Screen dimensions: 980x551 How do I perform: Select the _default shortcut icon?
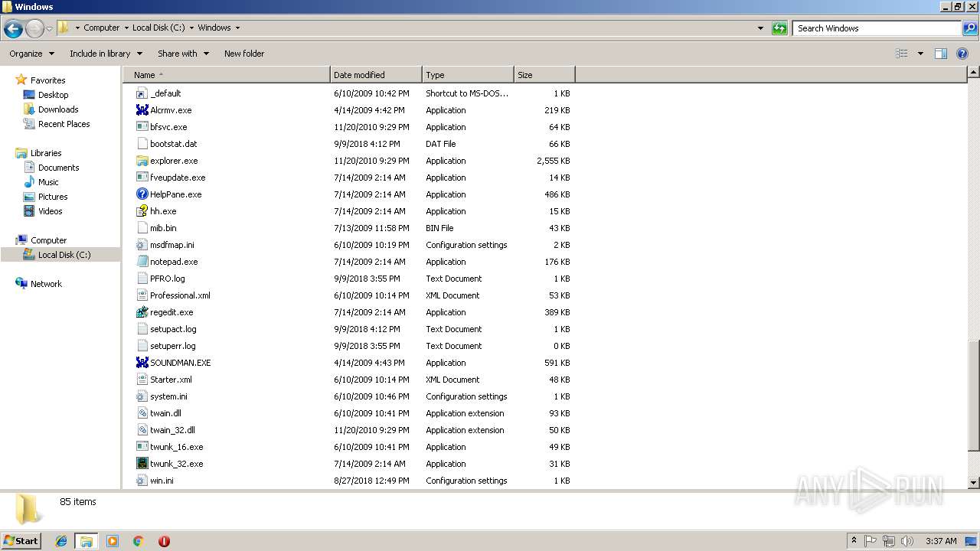(x=142, y=93)
